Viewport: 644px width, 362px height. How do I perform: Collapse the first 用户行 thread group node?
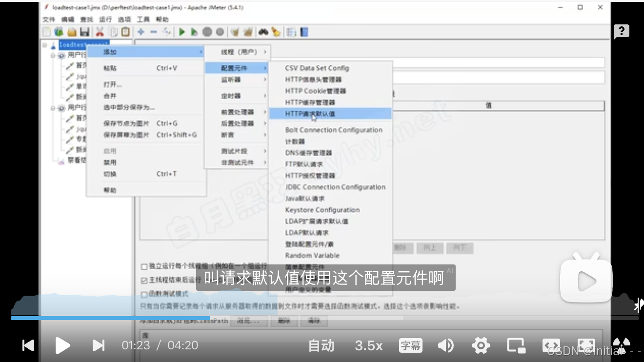[54, 56]
